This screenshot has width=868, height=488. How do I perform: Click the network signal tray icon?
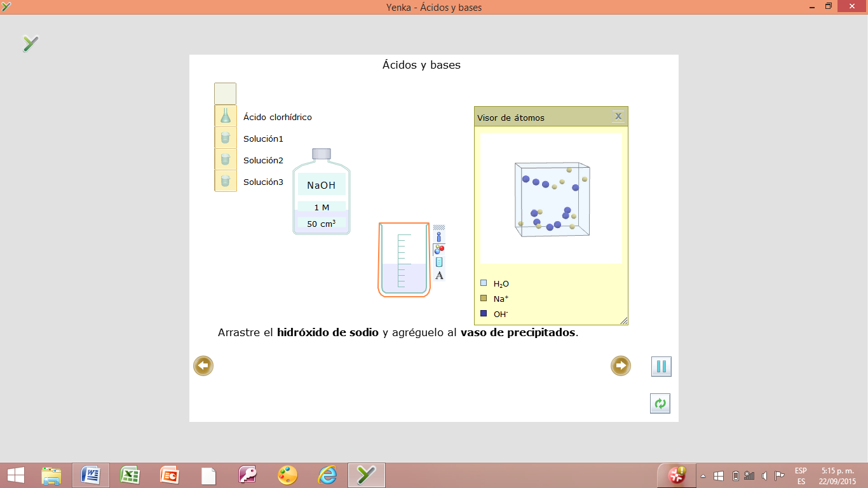749,476
